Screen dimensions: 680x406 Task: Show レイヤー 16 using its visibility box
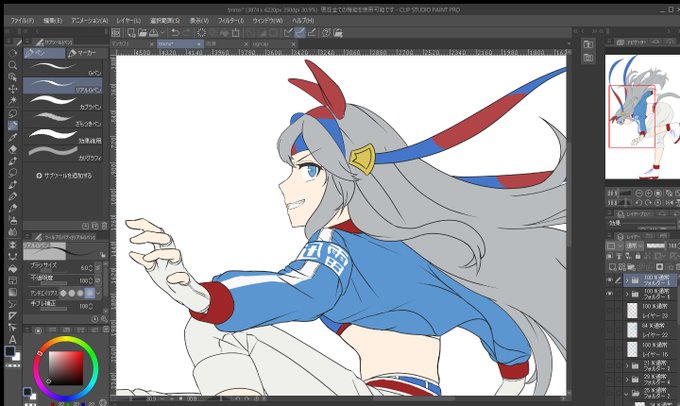click(x=609, y=349)
